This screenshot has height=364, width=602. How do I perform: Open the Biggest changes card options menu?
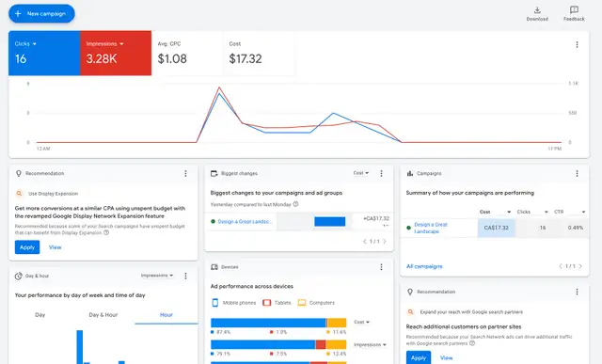[x=381, y=174]
